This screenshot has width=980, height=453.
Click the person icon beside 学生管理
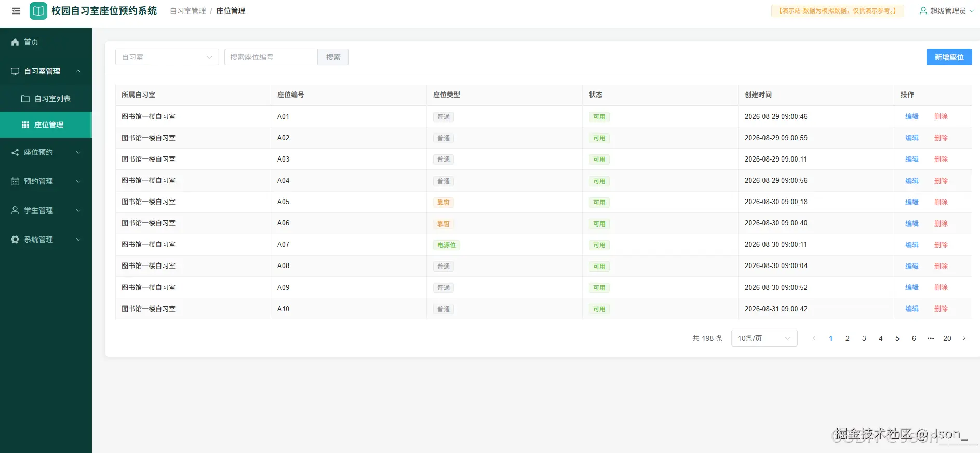15,210
